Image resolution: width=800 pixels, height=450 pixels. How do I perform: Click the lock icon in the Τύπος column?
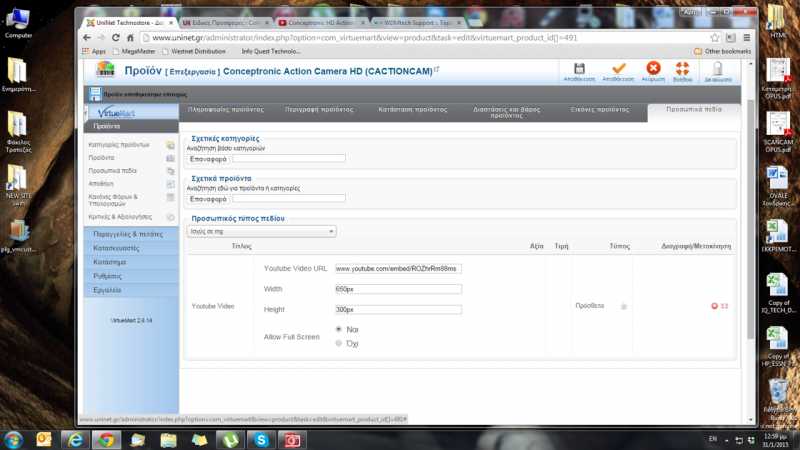pos(623,306)
